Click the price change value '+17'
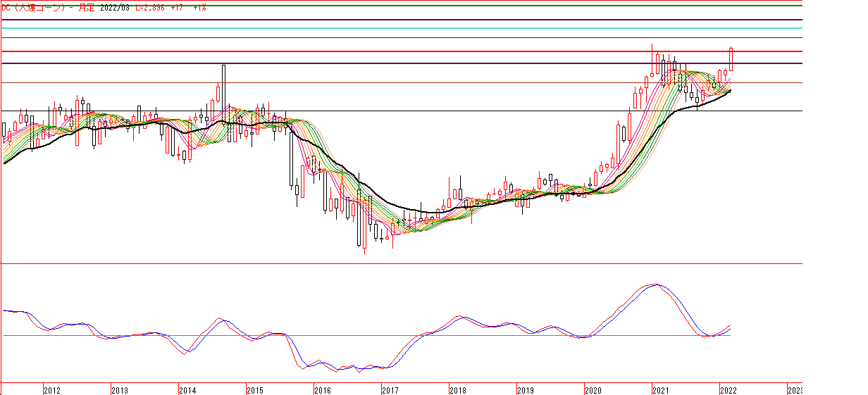 177,8
